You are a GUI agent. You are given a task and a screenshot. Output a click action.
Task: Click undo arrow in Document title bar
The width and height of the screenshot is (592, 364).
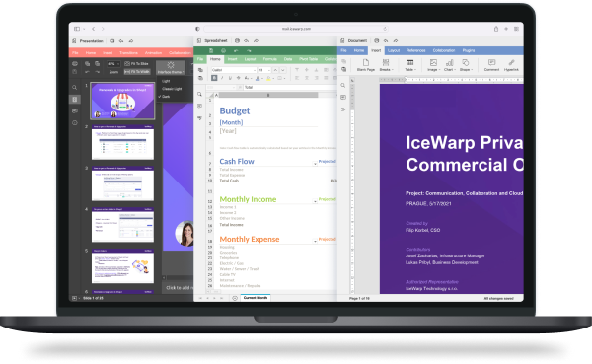click(386, 40)
